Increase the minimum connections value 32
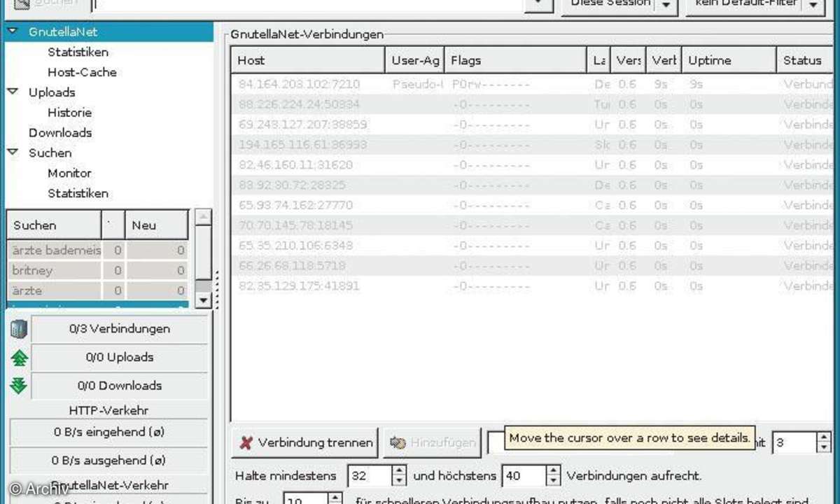 coord(398,470)
